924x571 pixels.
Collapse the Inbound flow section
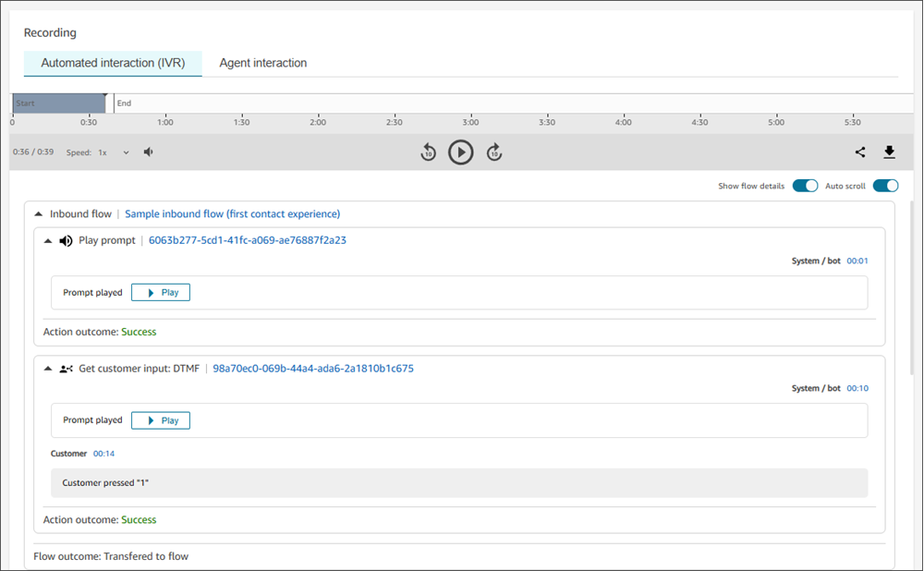click(x=38, y=214)
